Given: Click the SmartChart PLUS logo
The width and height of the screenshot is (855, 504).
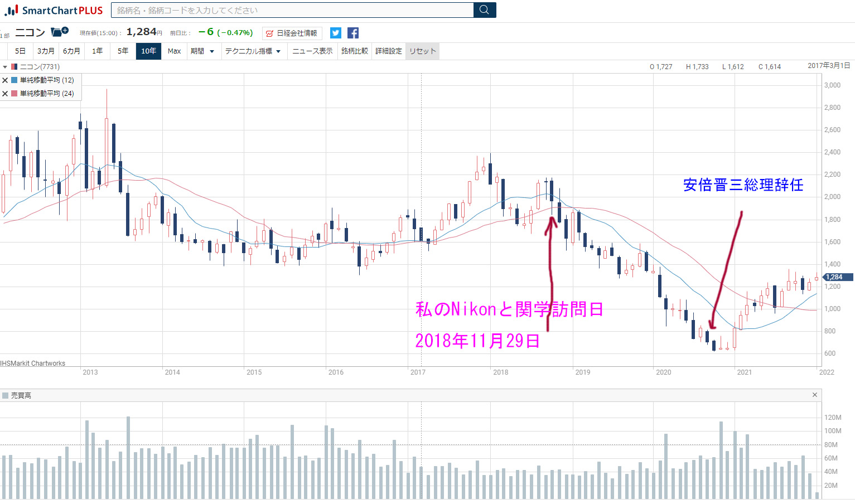Looking at the screenshot, I should click(54, 10).
